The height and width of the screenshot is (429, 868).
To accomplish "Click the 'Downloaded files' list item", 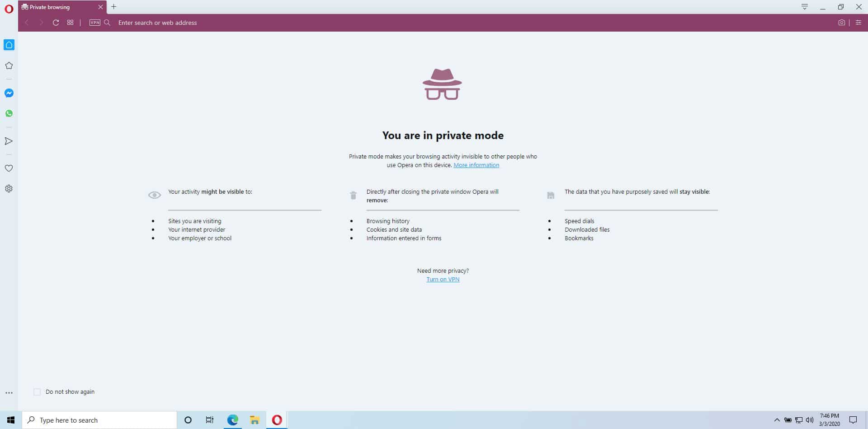I will (x=587, y=230).
